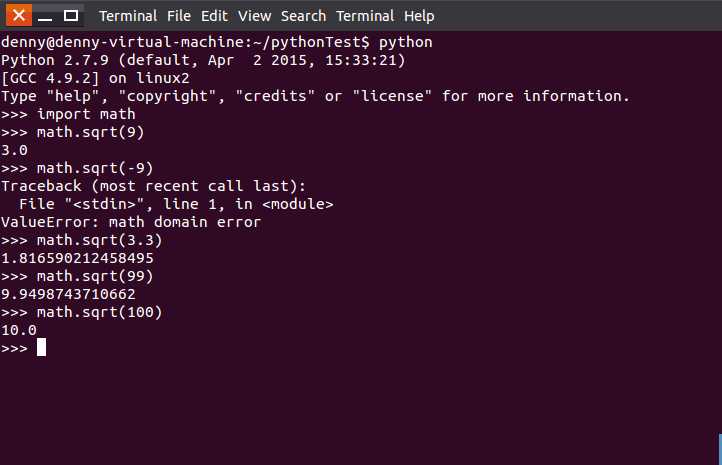Click the 'import math' command line

[x=68, y=114]
